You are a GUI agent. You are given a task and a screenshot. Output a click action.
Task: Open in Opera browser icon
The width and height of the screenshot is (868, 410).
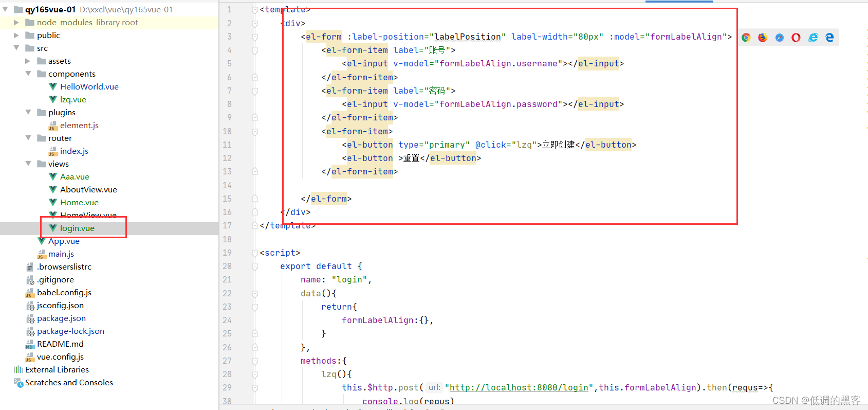click(x=796, y=38)
